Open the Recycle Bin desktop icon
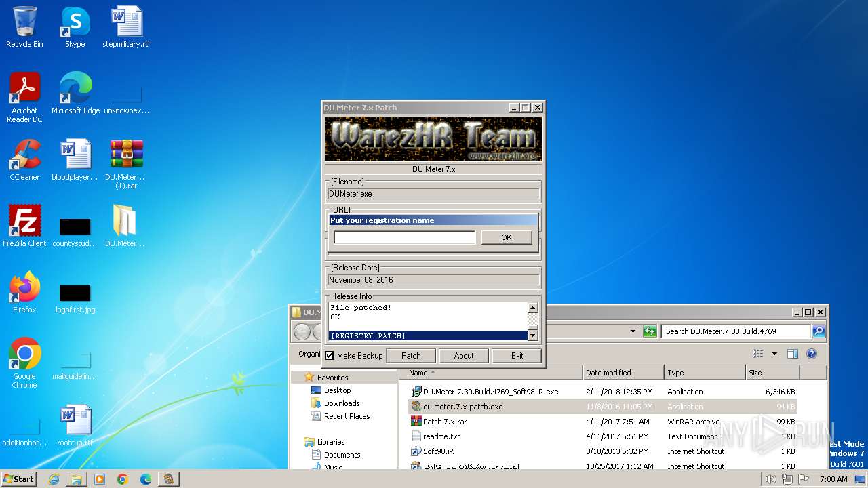The image size is (868, 488). point(24,27)
